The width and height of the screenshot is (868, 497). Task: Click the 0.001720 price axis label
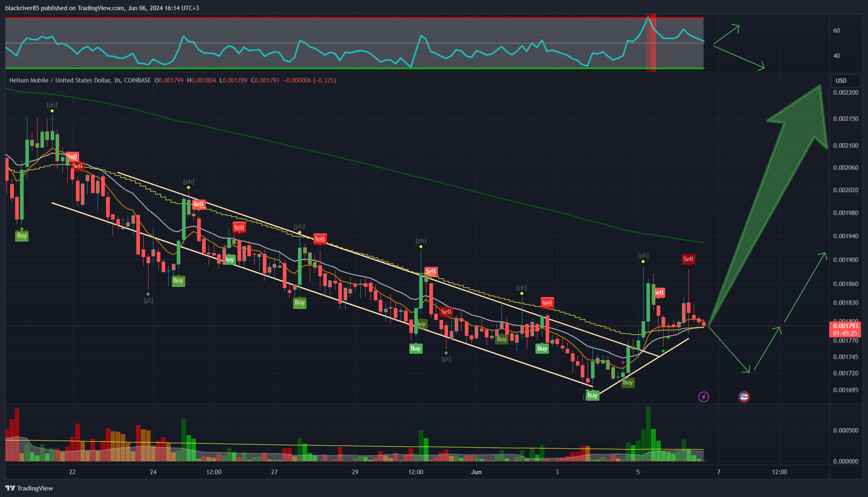[846, 373]
